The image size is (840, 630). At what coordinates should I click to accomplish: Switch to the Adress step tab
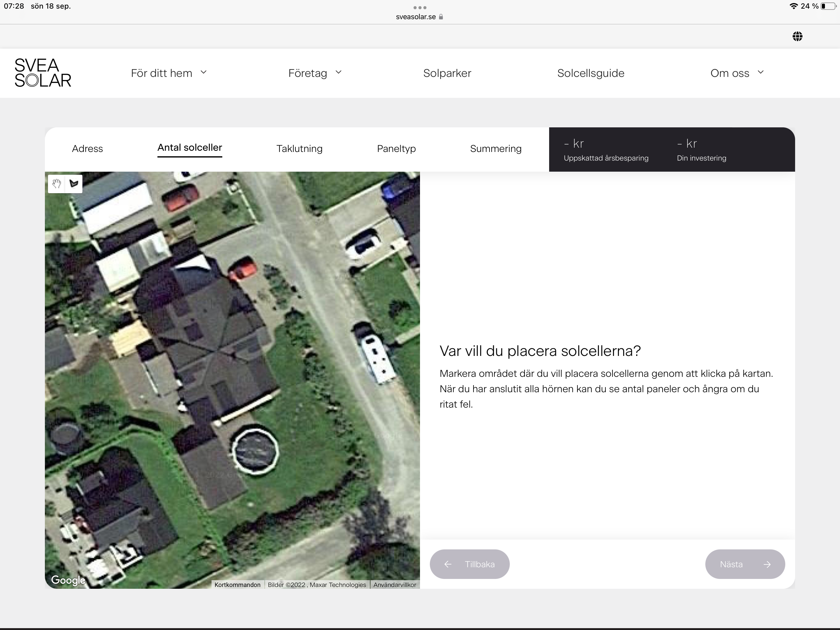pos(87,149)
